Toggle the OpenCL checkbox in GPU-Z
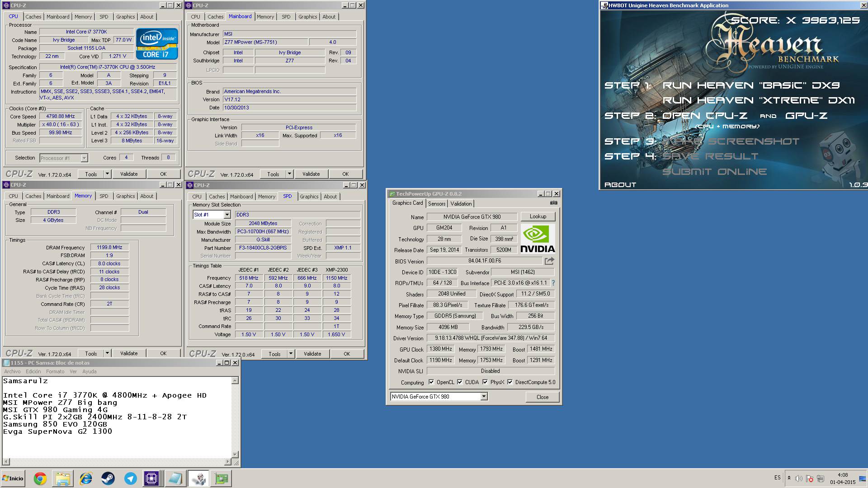868x488 pixels. coord(431,382)
